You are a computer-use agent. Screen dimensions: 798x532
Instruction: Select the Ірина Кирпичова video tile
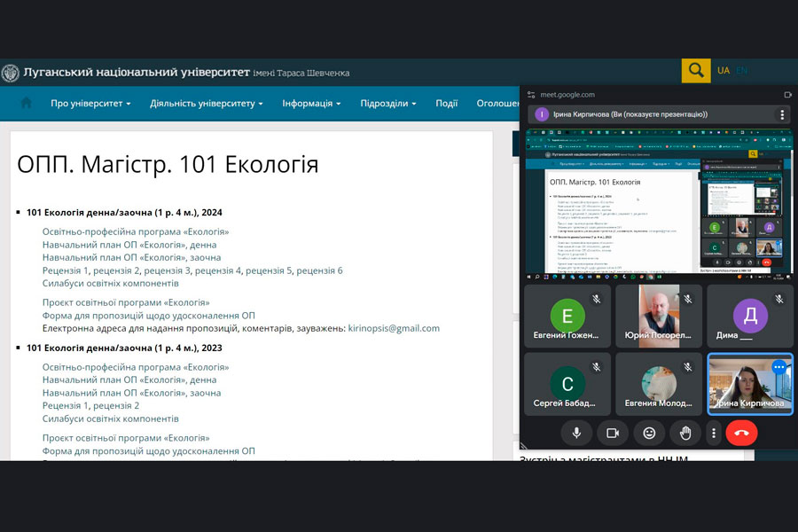pyautogui.click(x=750, y=384)
